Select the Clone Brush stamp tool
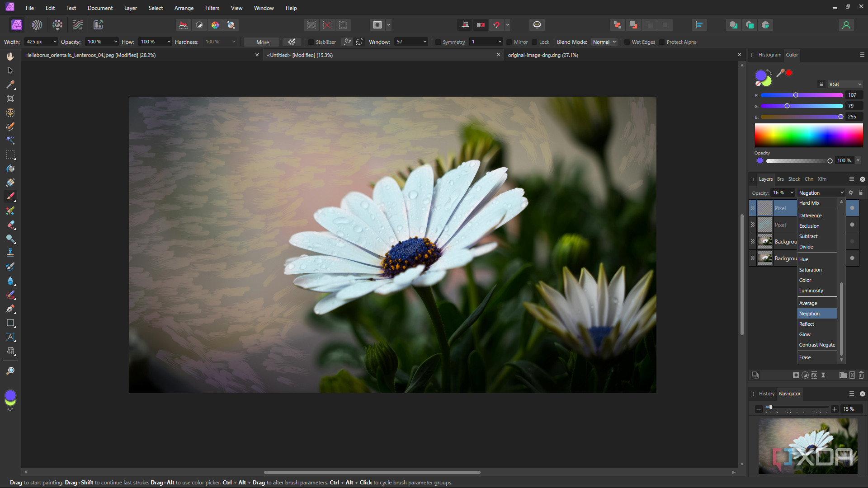The width and height of the screenshot is (868, 488). (x=10, y=253)
